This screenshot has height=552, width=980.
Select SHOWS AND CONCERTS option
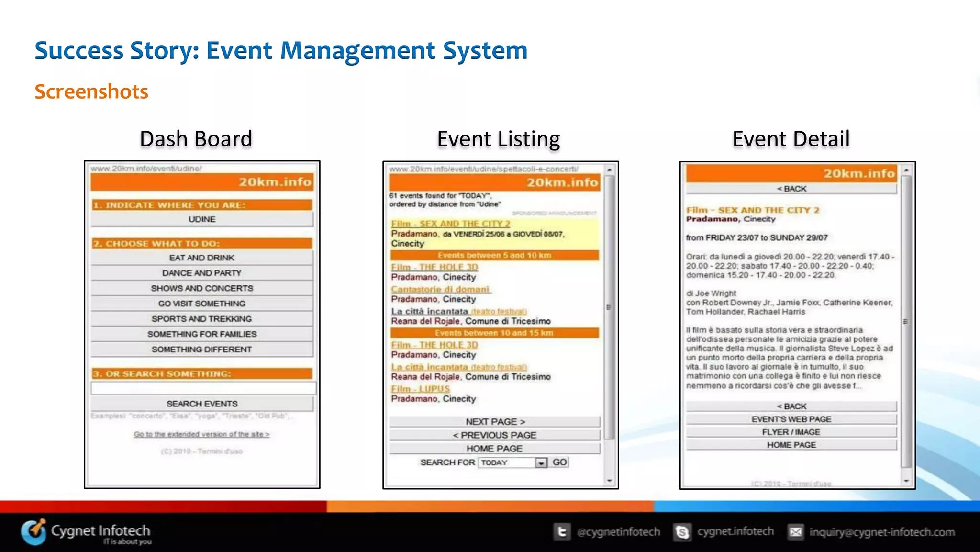[202, 288]
